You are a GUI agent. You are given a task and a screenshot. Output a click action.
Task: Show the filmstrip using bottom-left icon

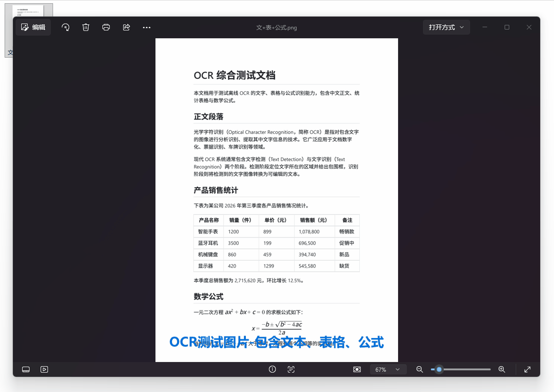pyautogui.click(x=26, y=369)
